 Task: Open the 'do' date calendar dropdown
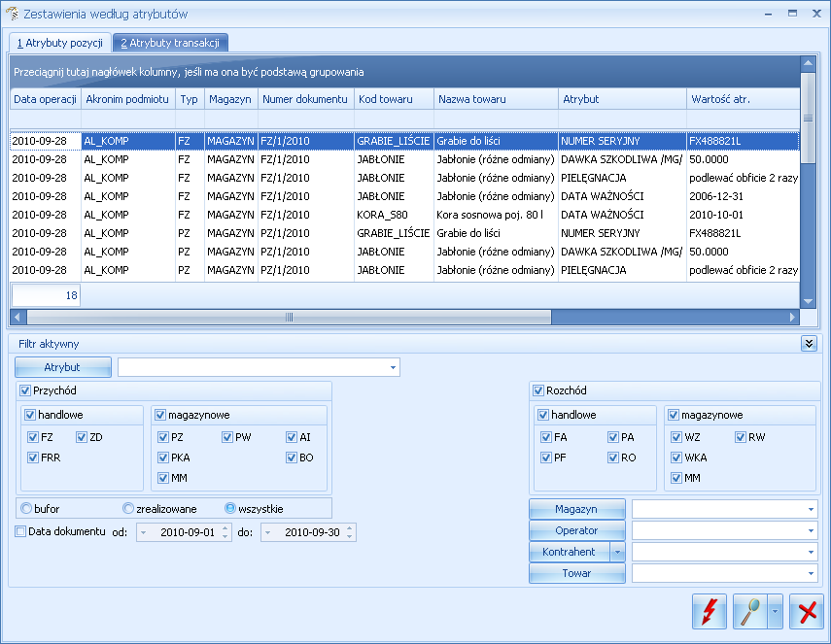(267, 532)
